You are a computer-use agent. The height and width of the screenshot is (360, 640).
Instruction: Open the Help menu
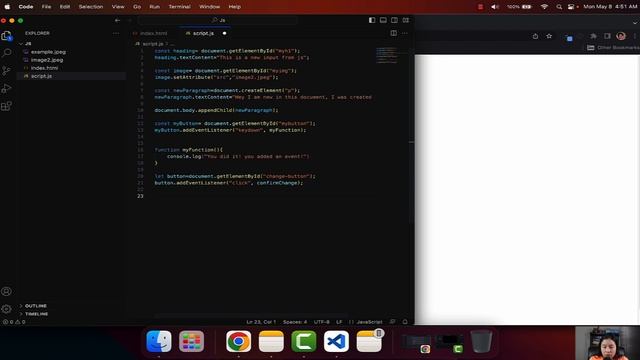[x=234, y=7]
